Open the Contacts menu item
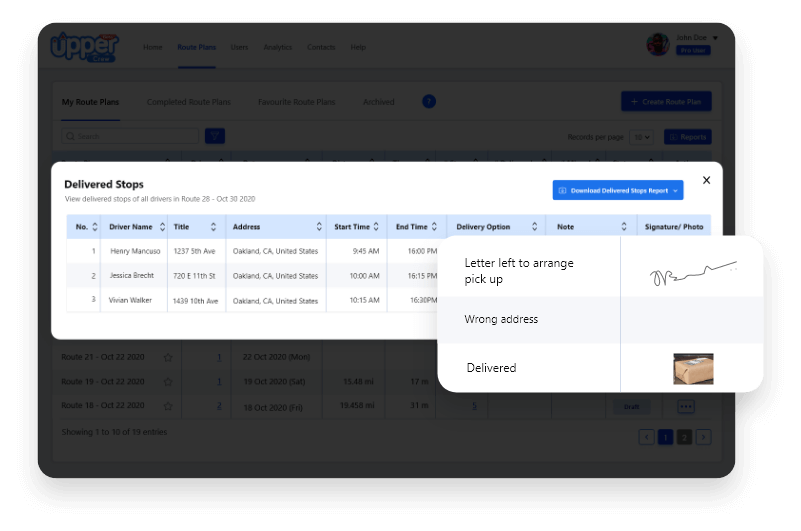Image resolution: width=801 pixels, height=531 pixels. click(x=321, y=47)
